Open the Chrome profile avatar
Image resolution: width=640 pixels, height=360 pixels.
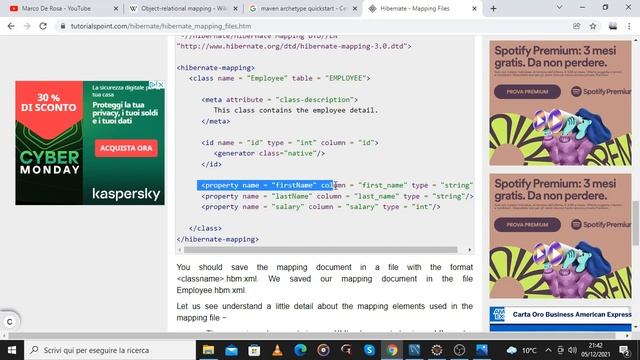613,26
